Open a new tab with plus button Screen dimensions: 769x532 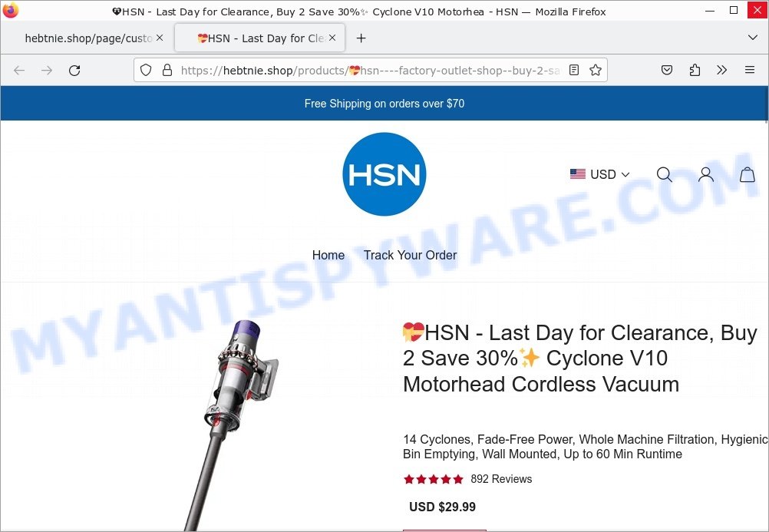pyautogui.click(x=361, y=38)
